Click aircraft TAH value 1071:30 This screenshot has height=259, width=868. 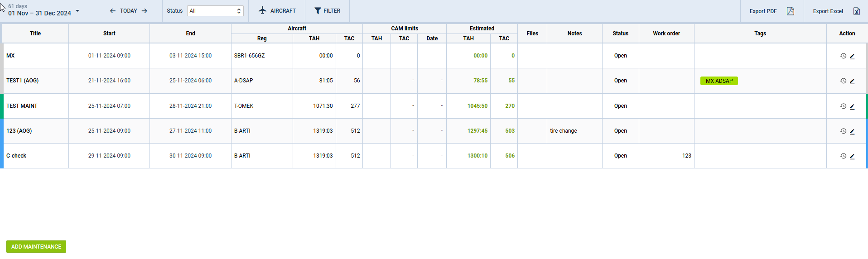[x=323, y=106]
